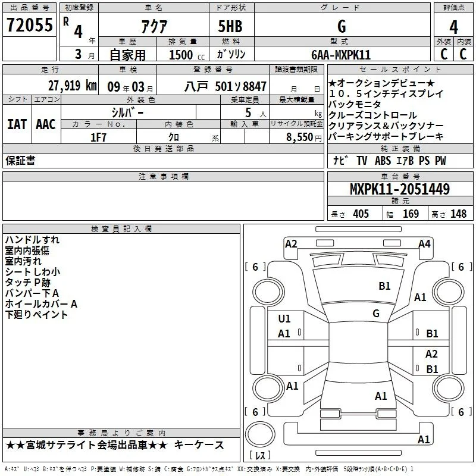Click the 注意事項欄 header
The height and width of the screenshot is (476, 476).
tap(163, 176)
